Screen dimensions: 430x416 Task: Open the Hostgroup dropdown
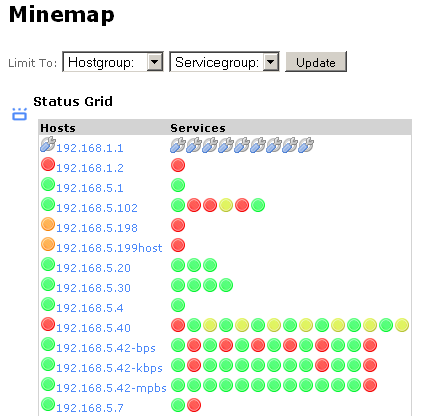coord(113,62)
